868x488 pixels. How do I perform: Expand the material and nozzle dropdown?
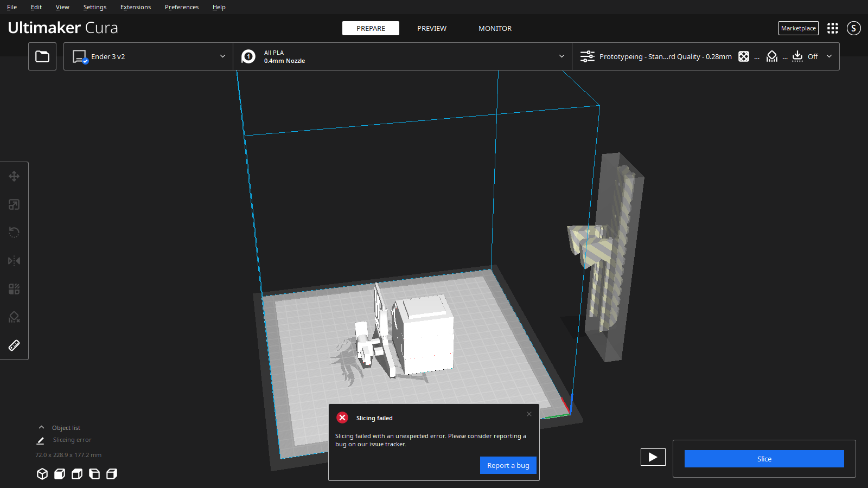(561, 56)
